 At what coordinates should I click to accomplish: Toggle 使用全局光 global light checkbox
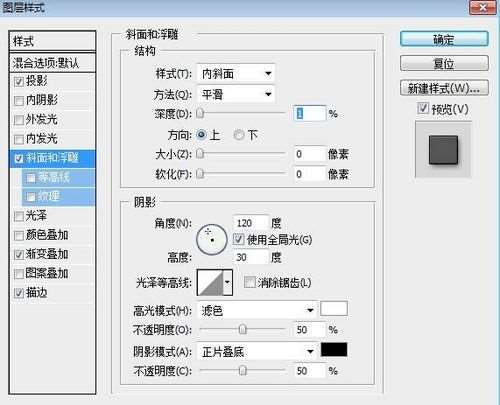pos(238,239)
